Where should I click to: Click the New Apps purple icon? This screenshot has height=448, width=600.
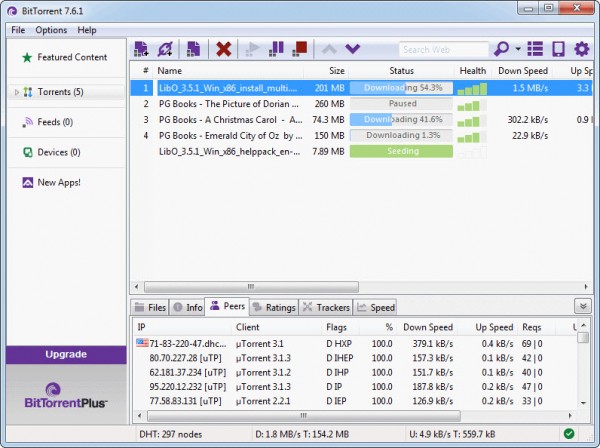click(x=28, y=182)
